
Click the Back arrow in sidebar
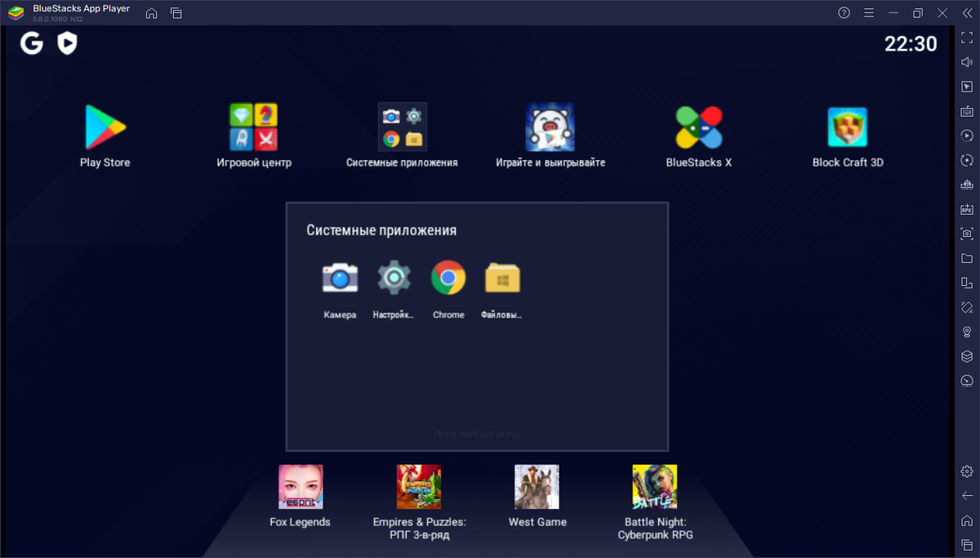click(967, 496)
